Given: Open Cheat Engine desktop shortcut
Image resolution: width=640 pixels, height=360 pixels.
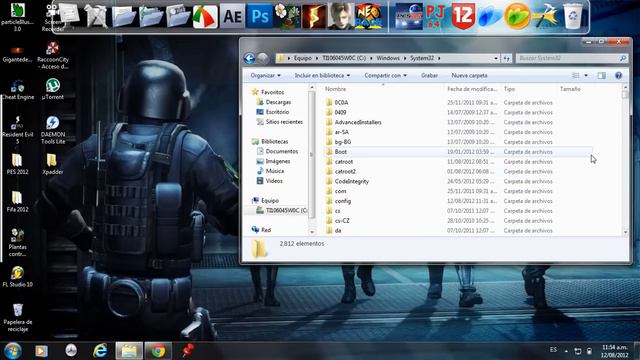Looking at the screenshot, I should (18, 89).
